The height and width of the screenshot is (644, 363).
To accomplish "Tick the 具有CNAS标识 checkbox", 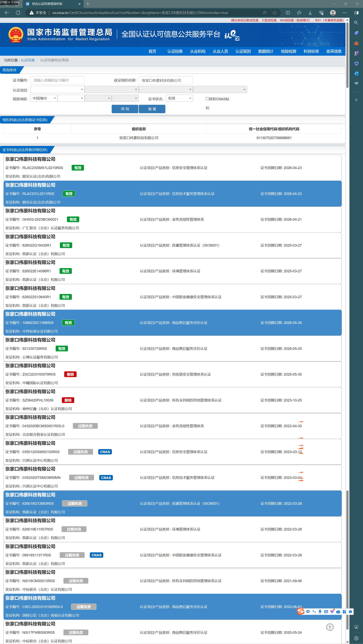I will coord(207,99).
